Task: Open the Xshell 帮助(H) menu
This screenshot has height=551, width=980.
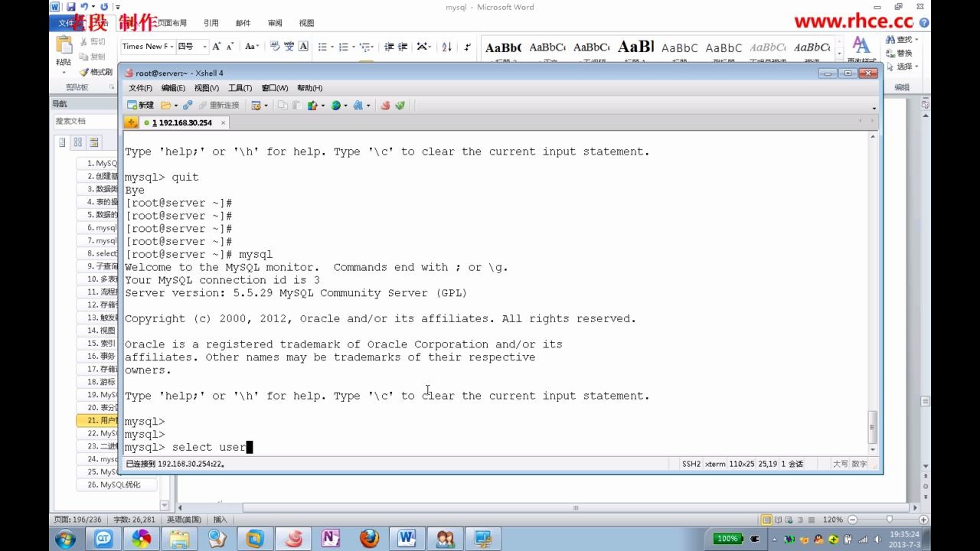Action: pyautogui.click(x=309, y=88)
